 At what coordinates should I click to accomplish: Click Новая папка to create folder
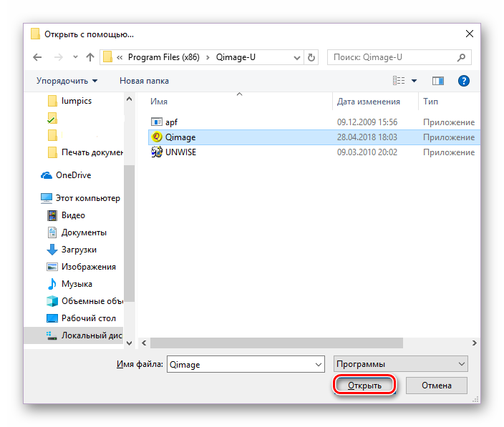[144, 81]
